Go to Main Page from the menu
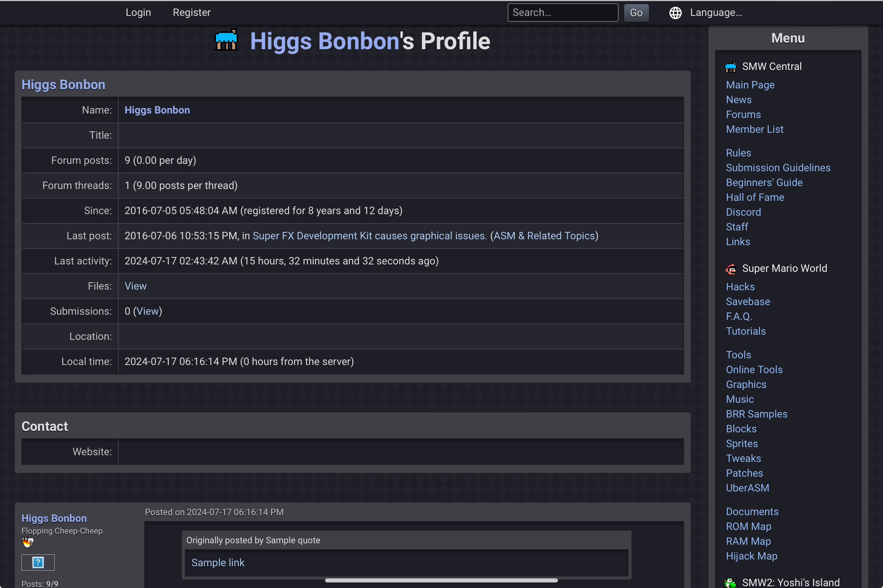 point(750,85)
